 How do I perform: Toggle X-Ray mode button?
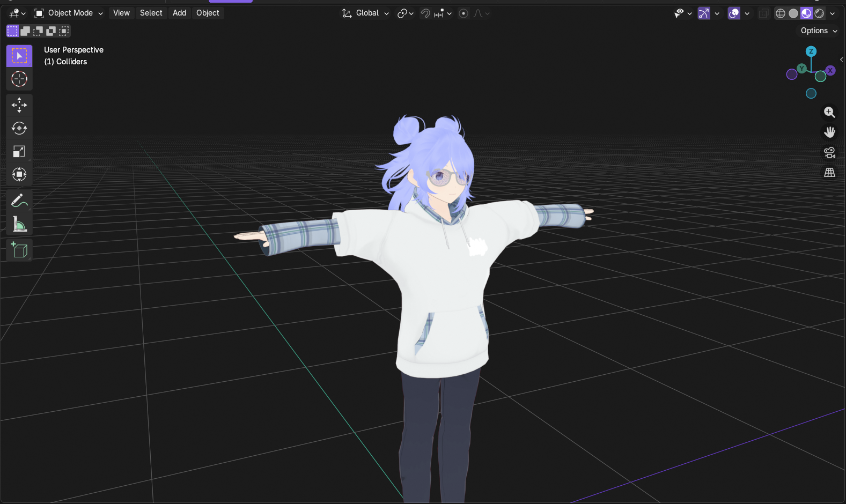point(763,13)
